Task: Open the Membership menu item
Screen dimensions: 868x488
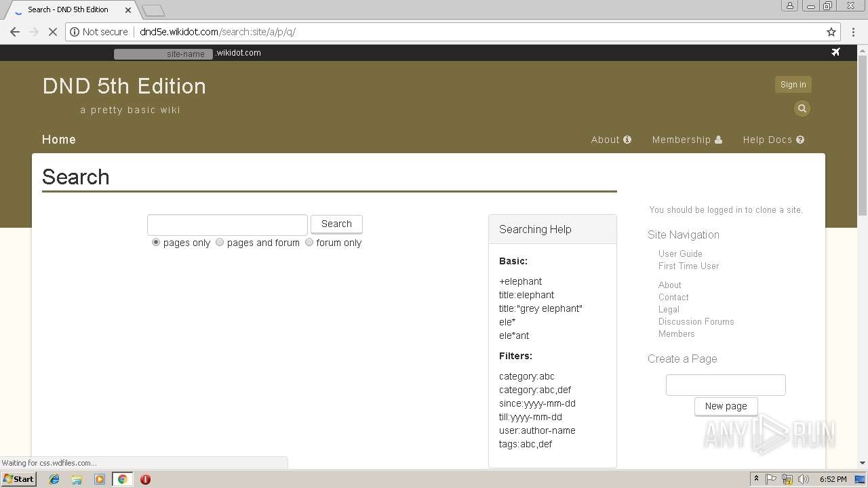Action: pos(687,140)
